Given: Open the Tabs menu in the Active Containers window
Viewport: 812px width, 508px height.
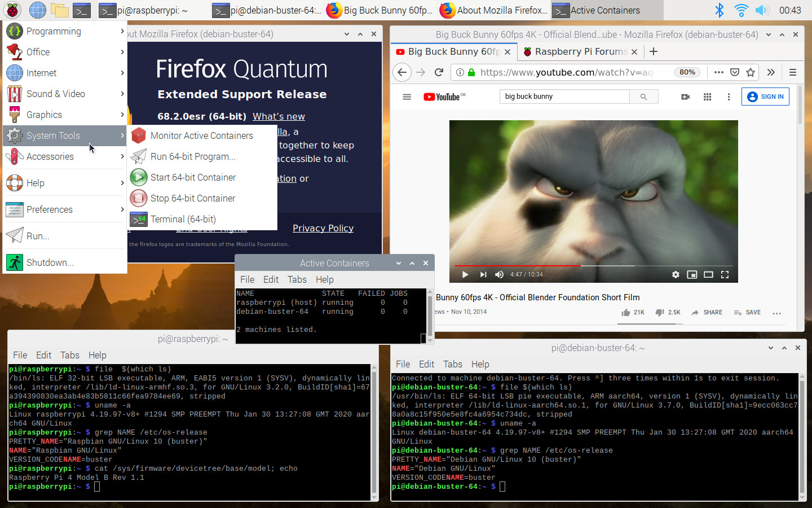Looking at the screenshot, I should (x=297, y=279).
